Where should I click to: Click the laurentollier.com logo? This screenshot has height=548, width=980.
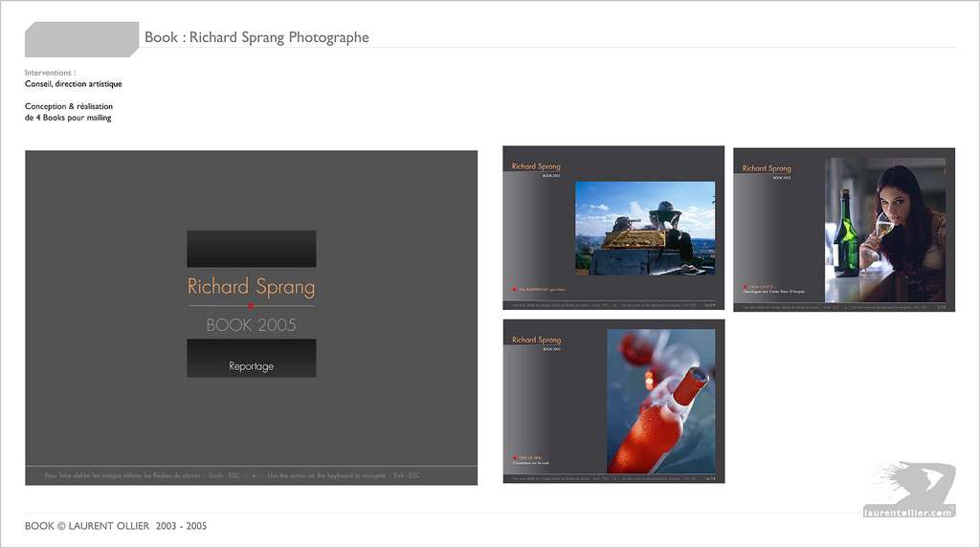[x=909, y=490]
